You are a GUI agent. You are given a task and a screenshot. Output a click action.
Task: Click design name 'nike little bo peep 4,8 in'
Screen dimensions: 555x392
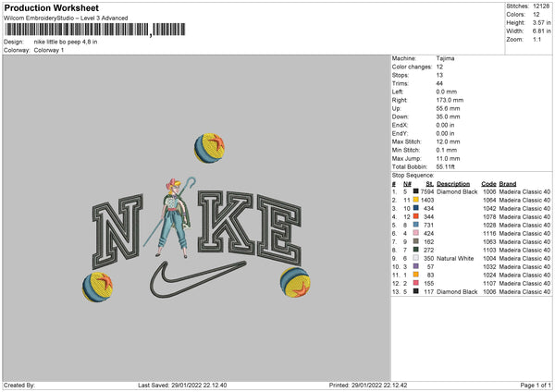[x=66, y=42]
